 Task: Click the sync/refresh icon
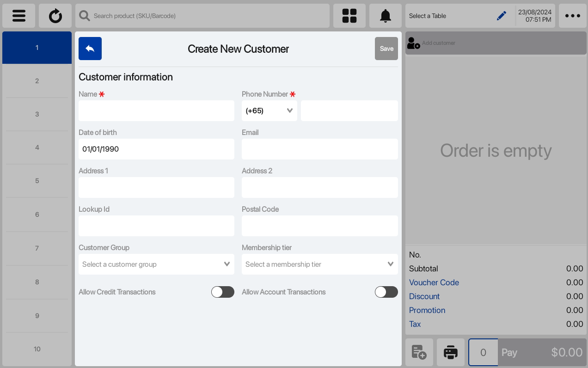(x=55, y=15)
